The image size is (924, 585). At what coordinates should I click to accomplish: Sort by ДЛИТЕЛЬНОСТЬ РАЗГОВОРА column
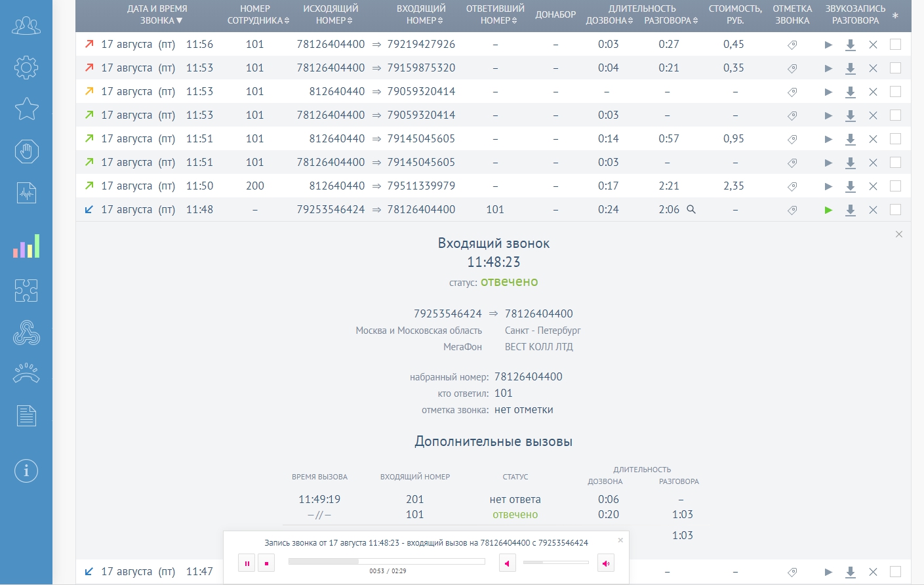coord(671,20)
